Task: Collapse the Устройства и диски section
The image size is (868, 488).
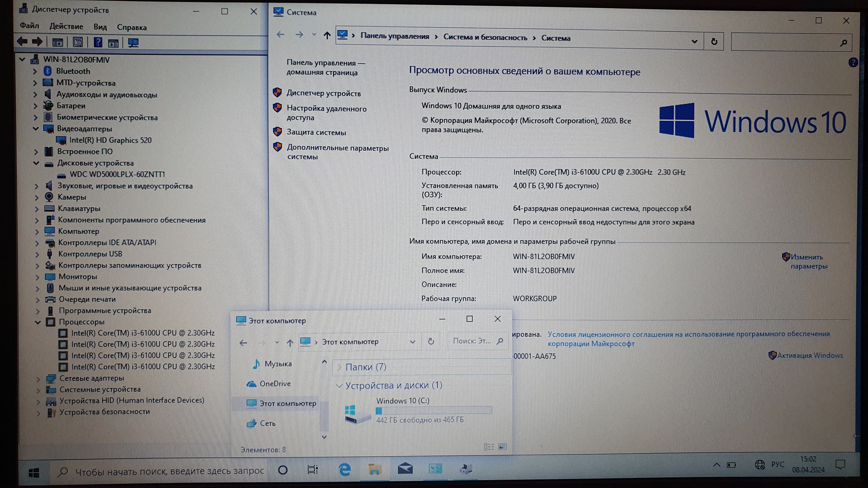Action: pos(339,386)
